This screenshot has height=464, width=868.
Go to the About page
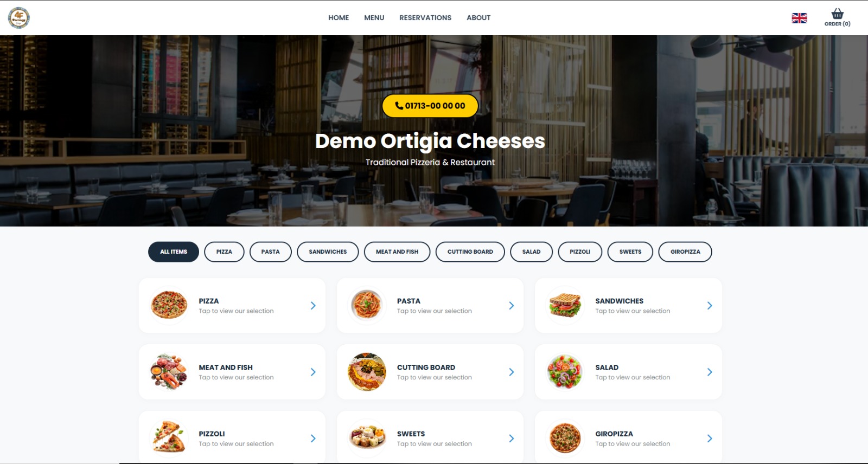478,18
